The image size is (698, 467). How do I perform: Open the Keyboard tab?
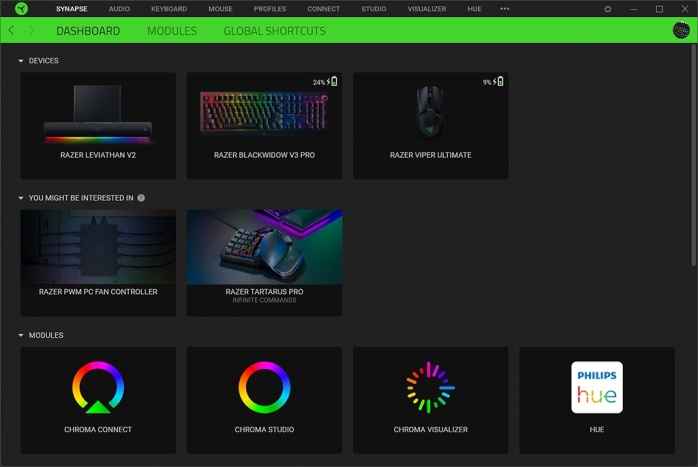169,8
